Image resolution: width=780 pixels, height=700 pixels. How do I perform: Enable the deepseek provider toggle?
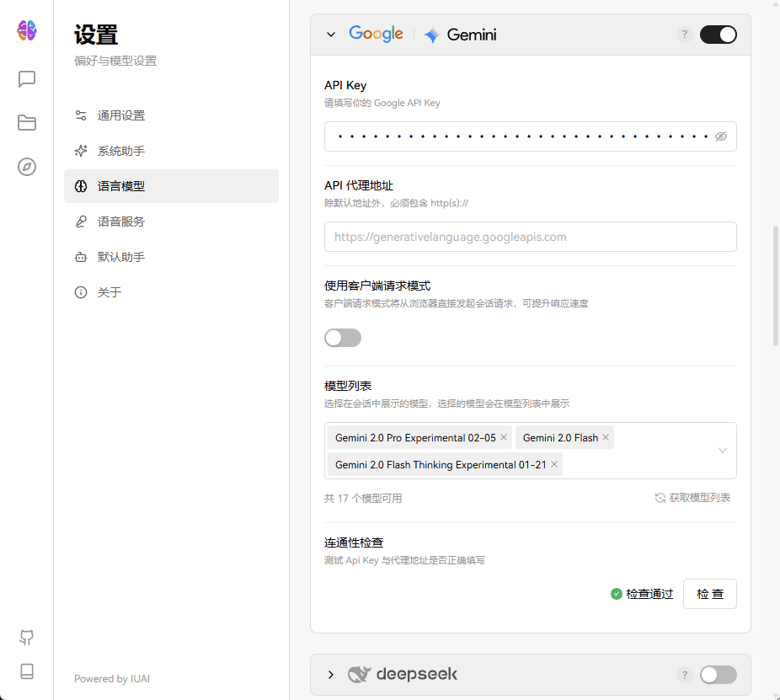click(x=718, y=675)
